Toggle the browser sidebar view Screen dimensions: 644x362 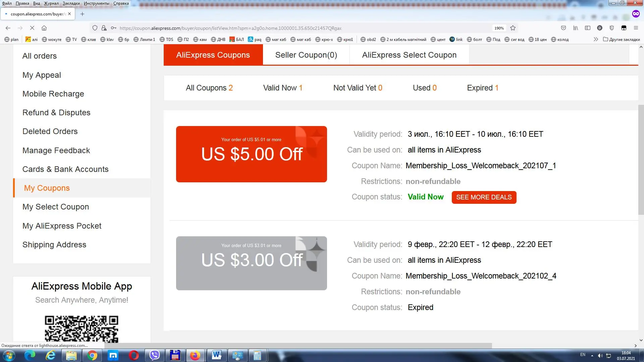coord(588,28)
